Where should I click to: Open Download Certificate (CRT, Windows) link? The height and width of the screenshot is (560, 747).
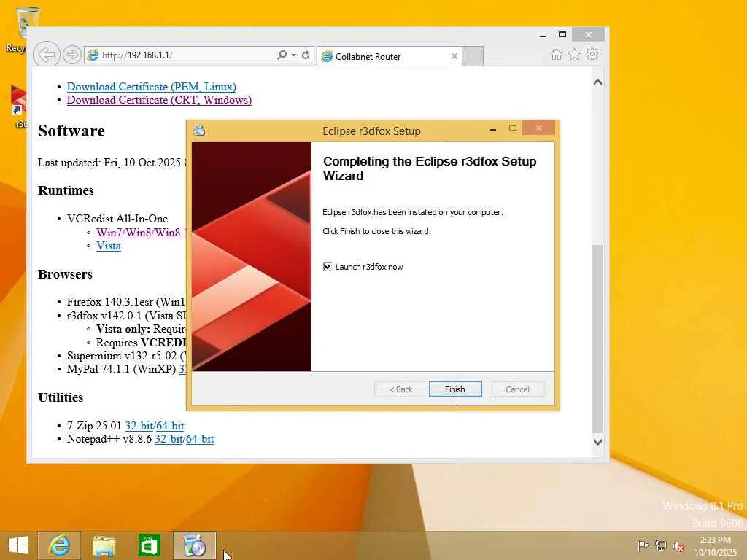pyautogui.click(x=159, y=100)
